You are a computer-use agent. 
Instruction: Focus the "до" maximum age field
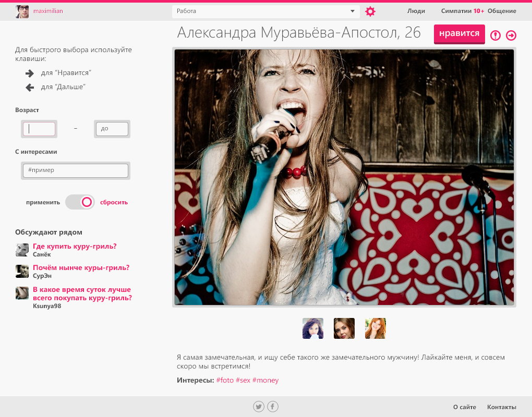tap(112, 129)
